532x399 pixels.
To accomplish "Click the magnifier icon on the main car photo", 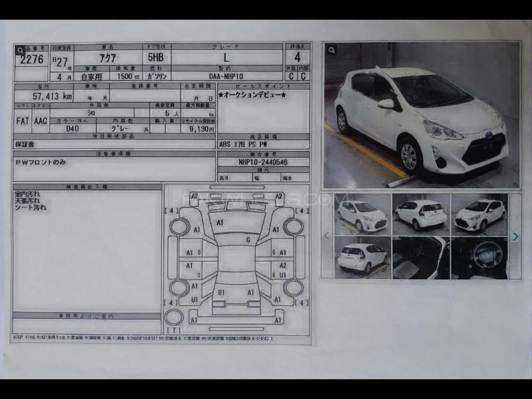I will click(x=331, y=50).
